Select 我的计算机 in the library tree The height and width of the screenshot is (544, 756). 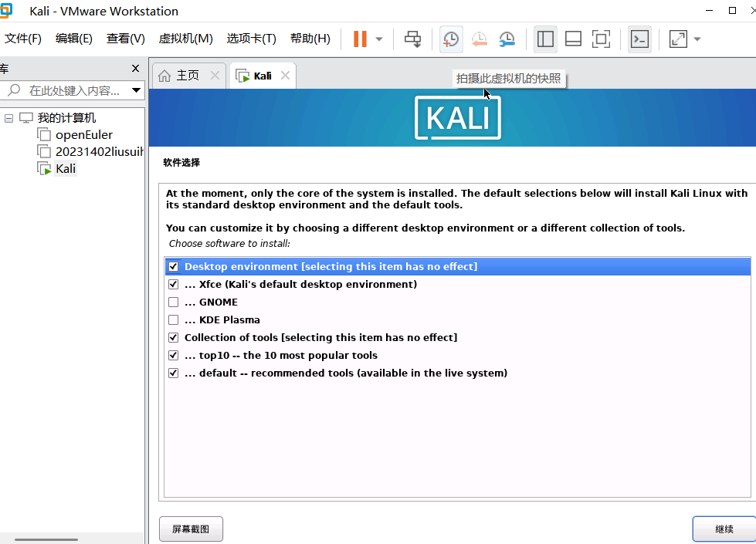point(66,117)
